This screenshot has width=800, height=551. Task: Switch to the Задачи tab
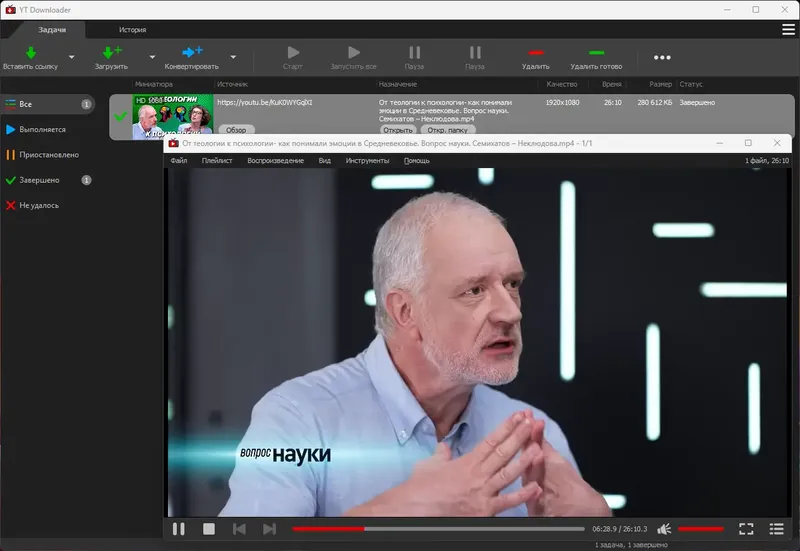(52, 30)
